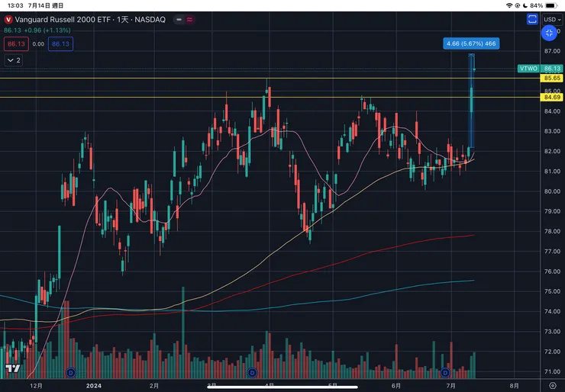The height and width of the screenshot is (392, 565).
Task: Tap the Do Not Disturb moon icon
Action: pyautogui.click(x=525, y=5)
